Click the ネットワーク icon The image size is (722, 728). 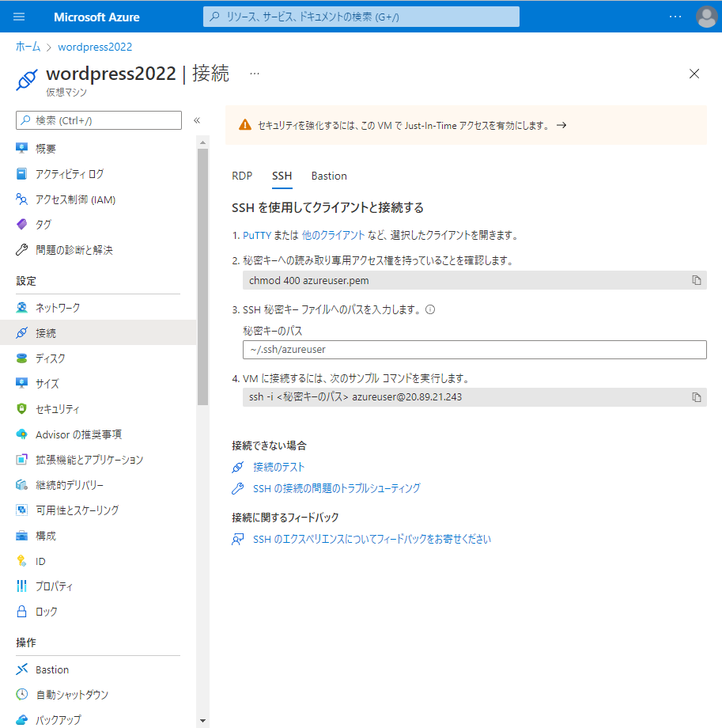21,307
